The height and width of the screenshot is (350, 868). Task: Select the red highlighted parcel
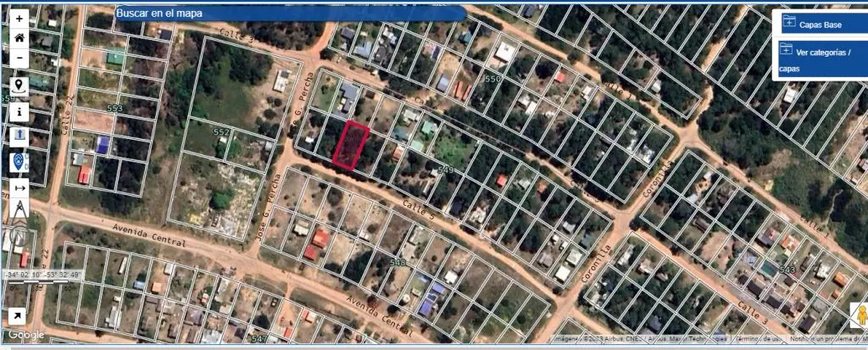[x=351, y=146]
